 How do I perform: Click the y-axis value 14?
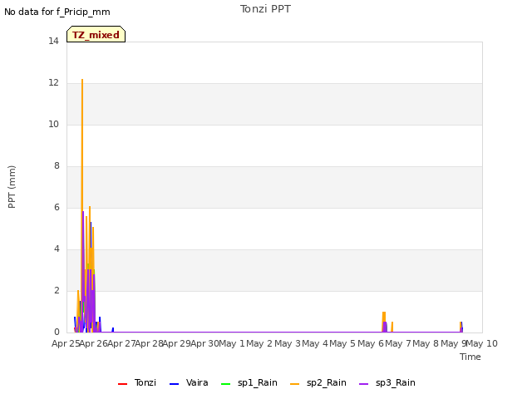click(53, 41)
